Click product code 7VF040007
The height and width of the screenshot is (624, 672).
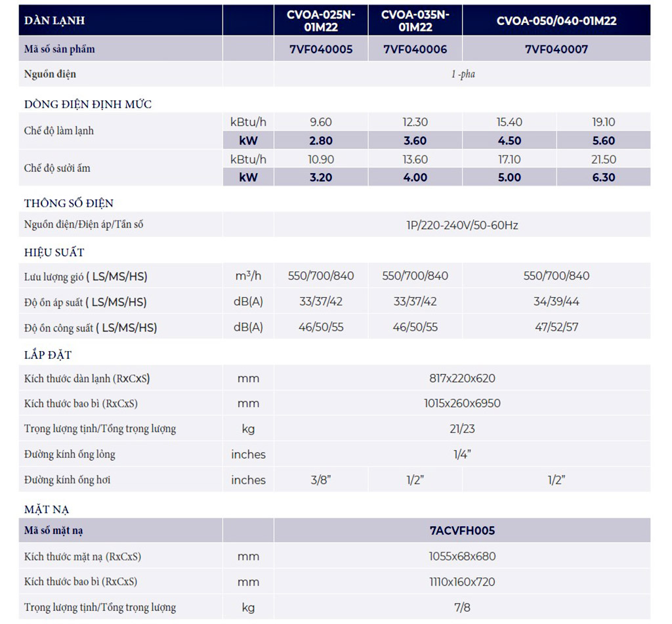(556, 49)
